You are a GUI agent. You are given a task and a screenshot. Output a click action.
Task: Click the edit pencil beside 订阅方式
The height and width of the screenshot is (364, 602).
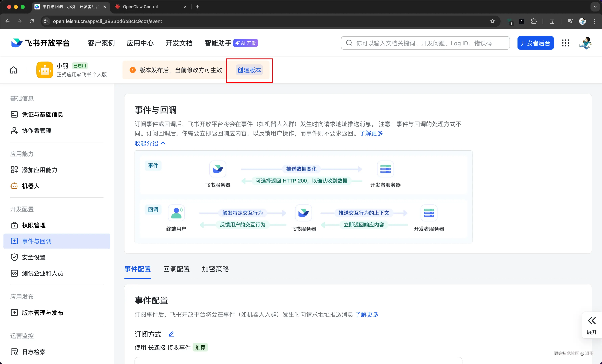[172, 334]
